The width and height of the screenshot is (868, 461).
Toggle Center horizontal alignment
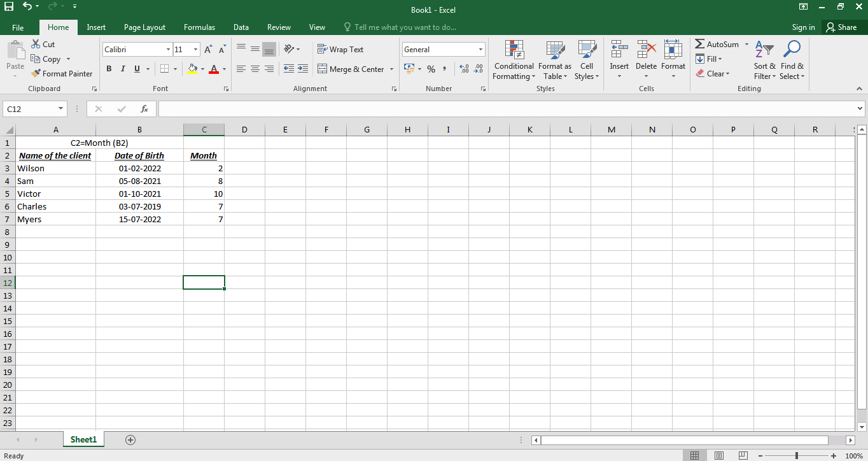(x=255, y=69)
